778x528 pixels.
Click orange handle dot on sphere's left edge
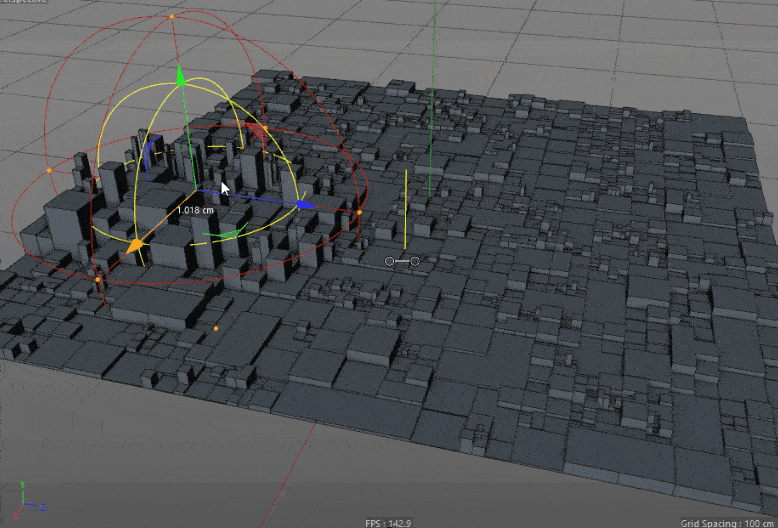50,171
